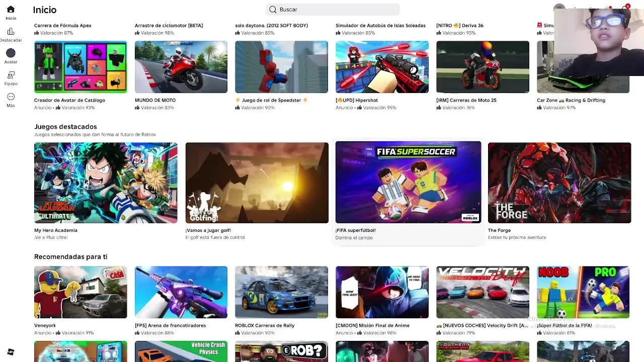Open [FPS] Arena de francotiradores thumbnail

[x=181, y=292]
